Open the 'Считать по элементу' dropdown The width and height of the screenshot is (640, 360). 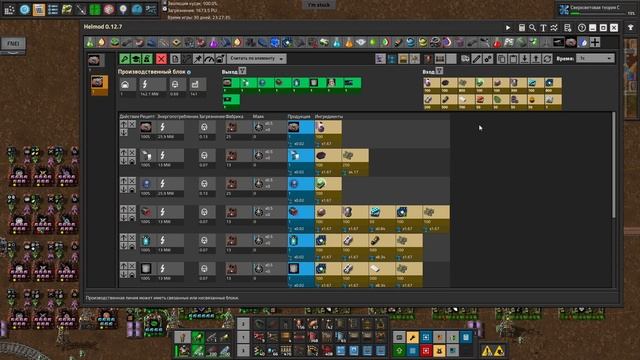[x=256, y=59]
